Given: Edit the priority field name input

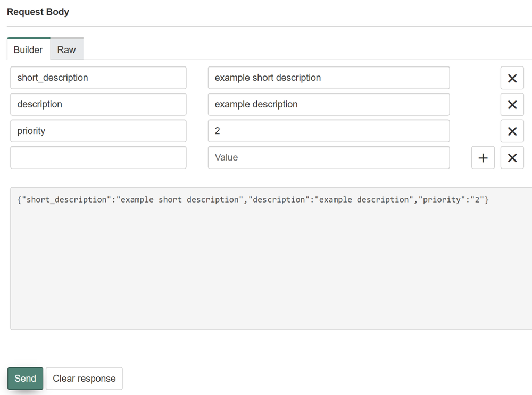Looking at the screenshot, I should pos(98,131).
